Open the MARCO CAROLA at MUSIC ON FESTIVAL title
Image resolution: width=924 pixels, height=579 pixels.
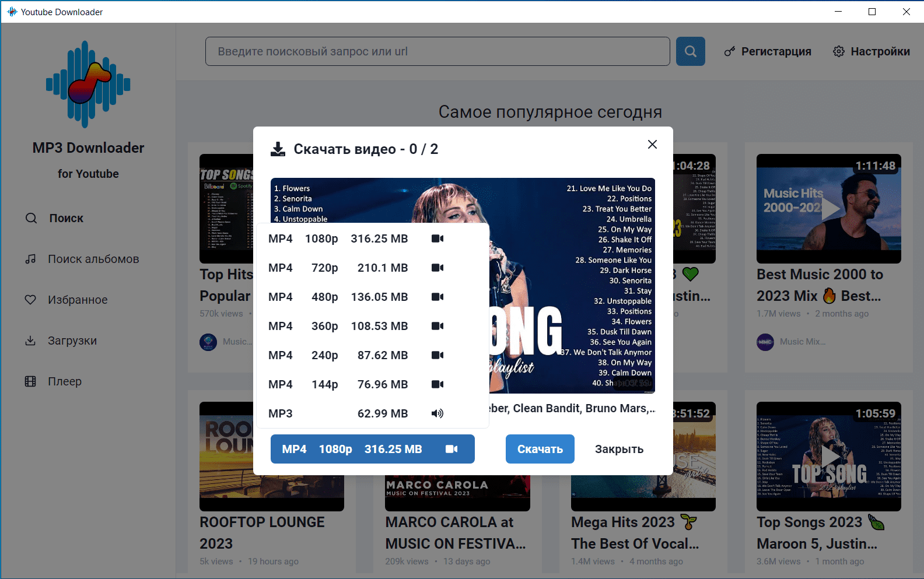click(x=456, y=533)
